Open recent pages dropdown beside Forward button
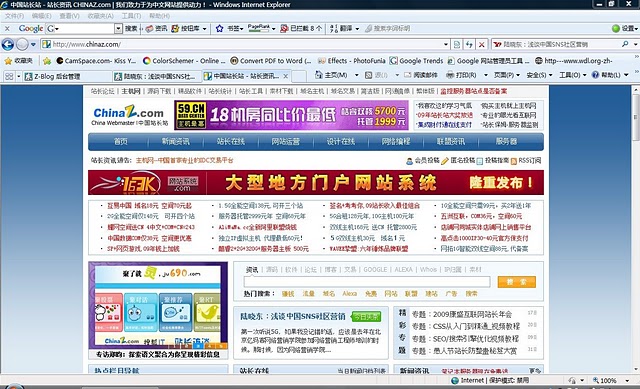The width and height of the screenshot is (640, 389). [x=33, y=44]
